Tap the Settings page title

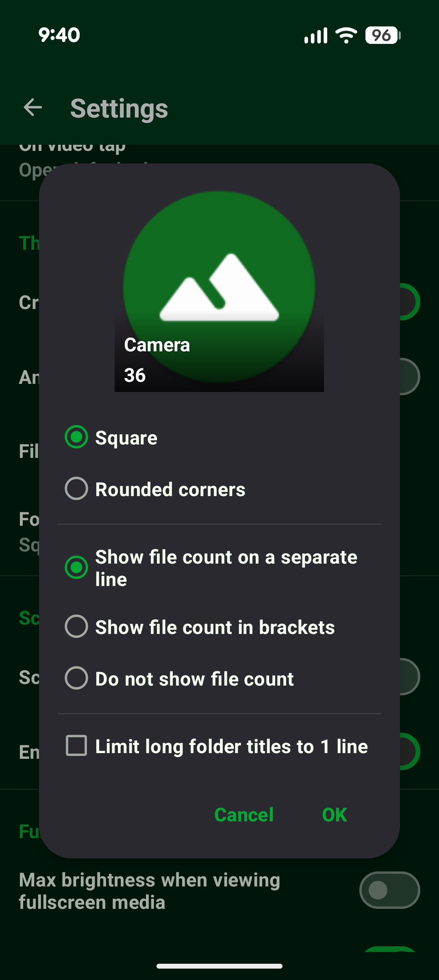point(119,109)
